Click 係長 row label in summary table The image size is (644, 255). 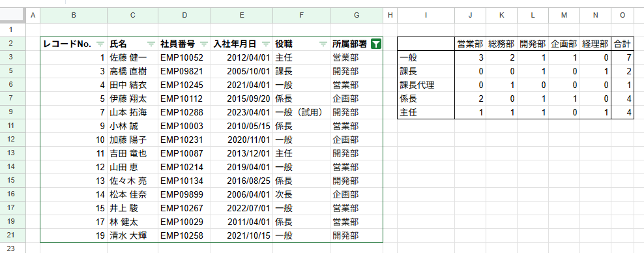[x=426, y=98]
